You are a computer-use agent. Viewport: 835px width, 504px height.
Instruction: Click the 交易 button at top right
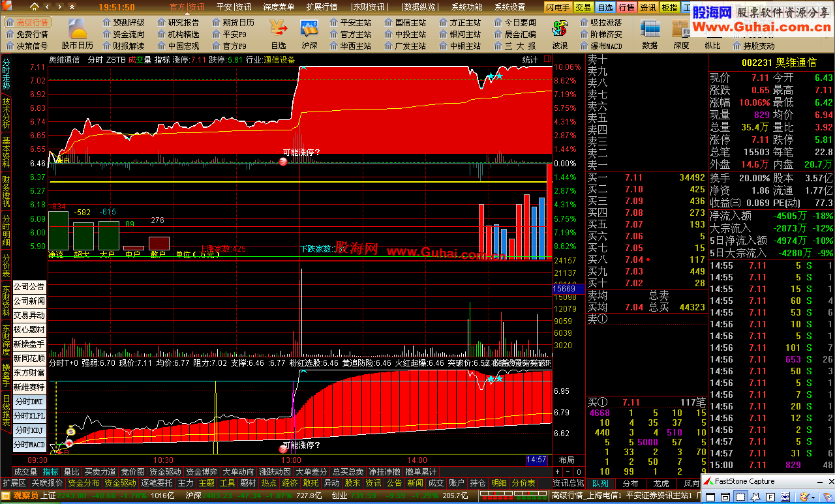point(584,7)
